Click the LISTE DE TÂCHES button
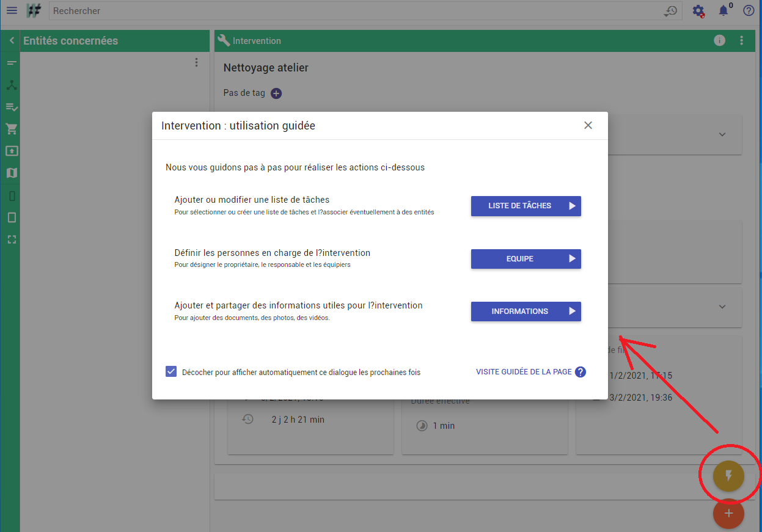Viewport: 762px width, 532px height. (x=526, y=206)
